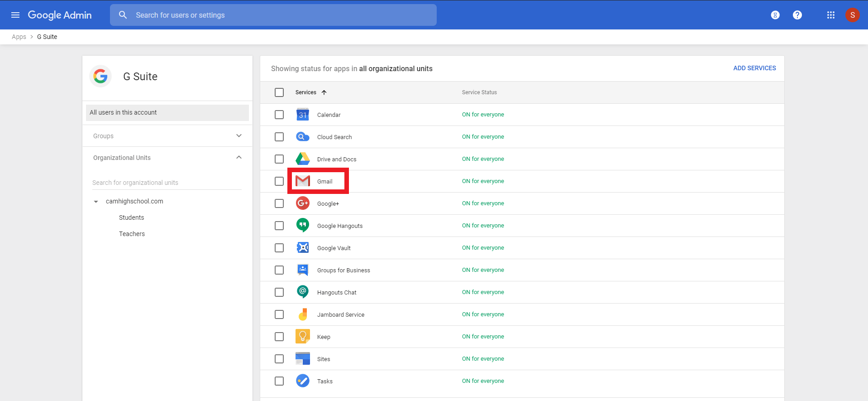
Task: Tick the select-all services checkbox
Action: pos(279,92)
